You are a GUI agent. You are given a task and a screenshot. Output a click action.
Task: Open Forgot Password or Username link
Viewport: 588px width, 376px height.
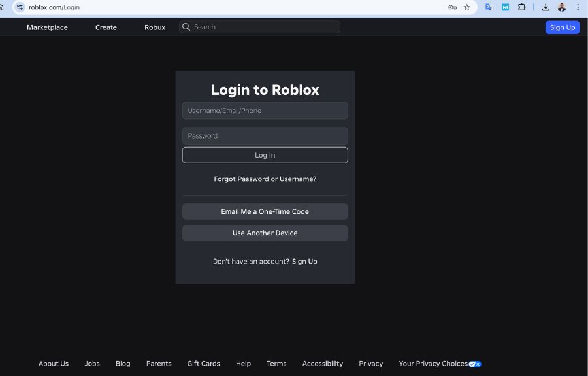click(265, 179)
